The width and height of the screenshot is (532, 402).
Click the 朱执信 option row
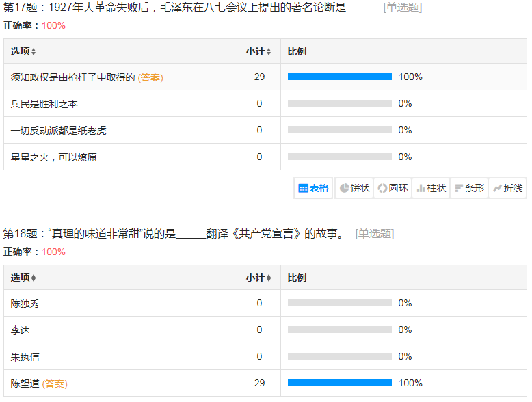[x=25, y=356]
